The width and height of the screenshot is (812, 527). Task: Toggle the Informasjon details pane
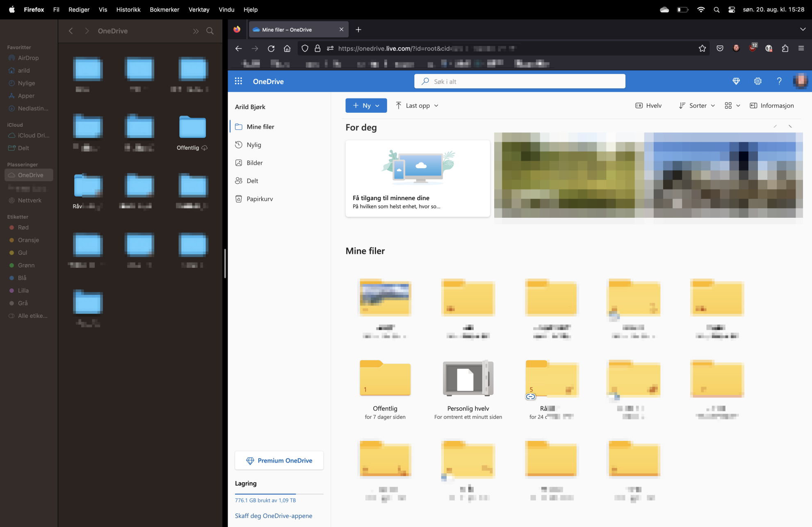click(x=772, y=105)
